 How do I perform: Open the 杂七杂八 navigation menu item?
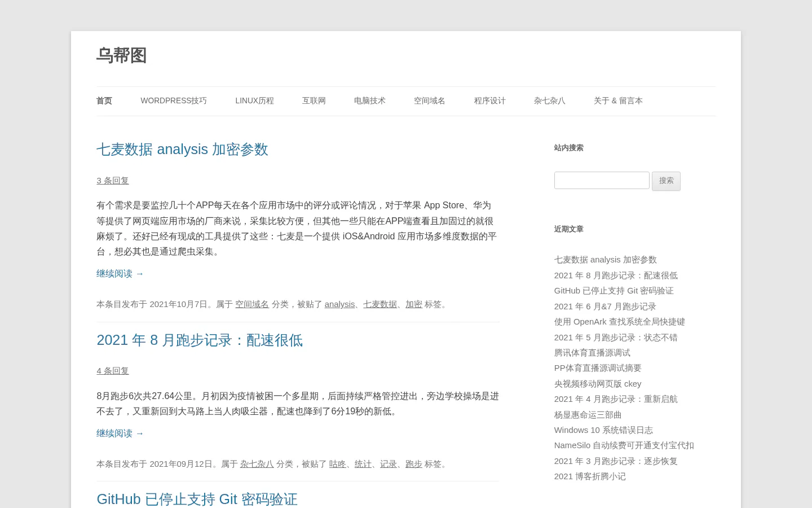550,101
